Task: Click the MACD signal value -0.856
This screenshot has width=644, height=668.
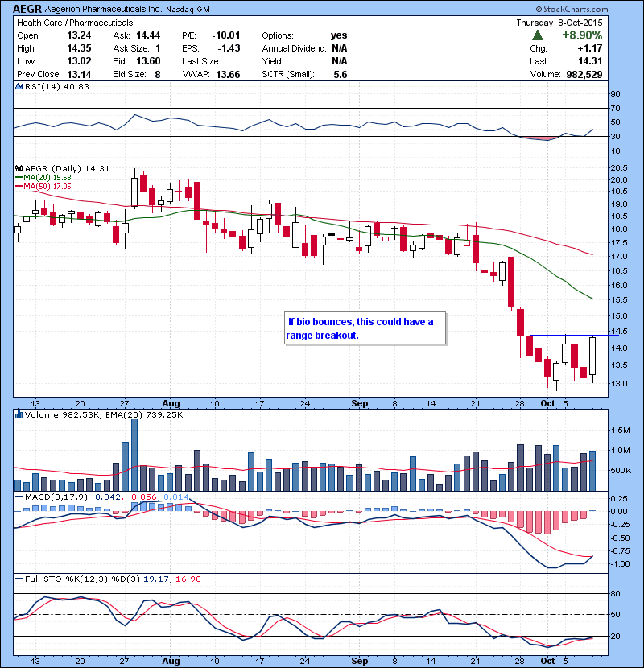Action: click(142, 497)
